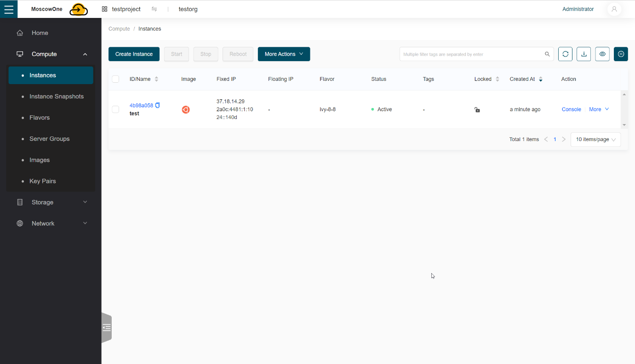Expand the Storage menu section

point(51,202)
